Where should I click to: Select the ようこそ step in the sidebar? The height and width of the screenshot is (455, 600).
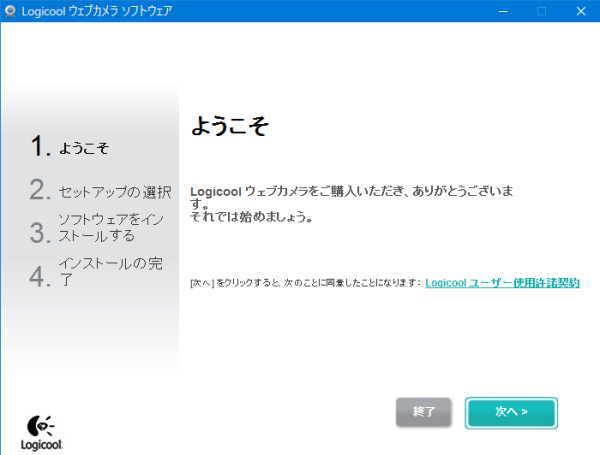(84, 149)
